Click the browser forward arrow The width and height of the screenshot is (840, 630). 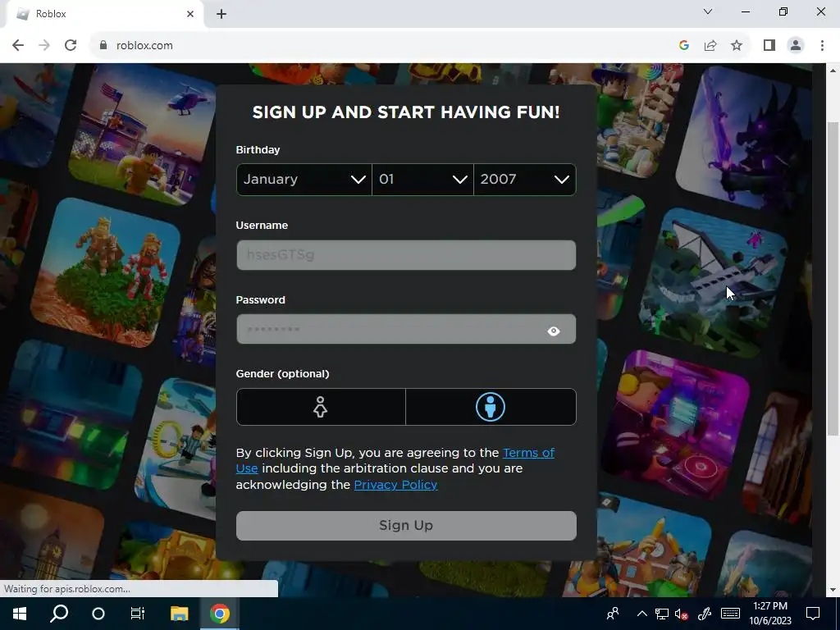(44, 46)
